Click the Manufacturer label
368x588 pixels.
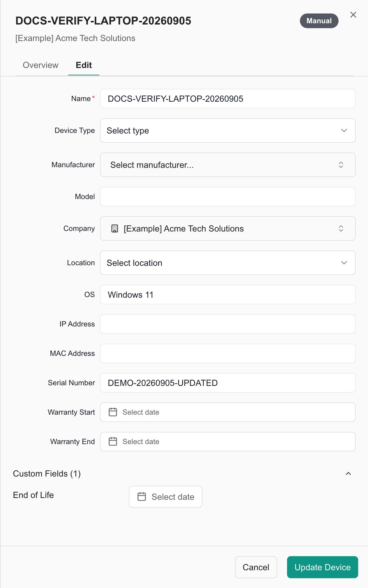73,165
